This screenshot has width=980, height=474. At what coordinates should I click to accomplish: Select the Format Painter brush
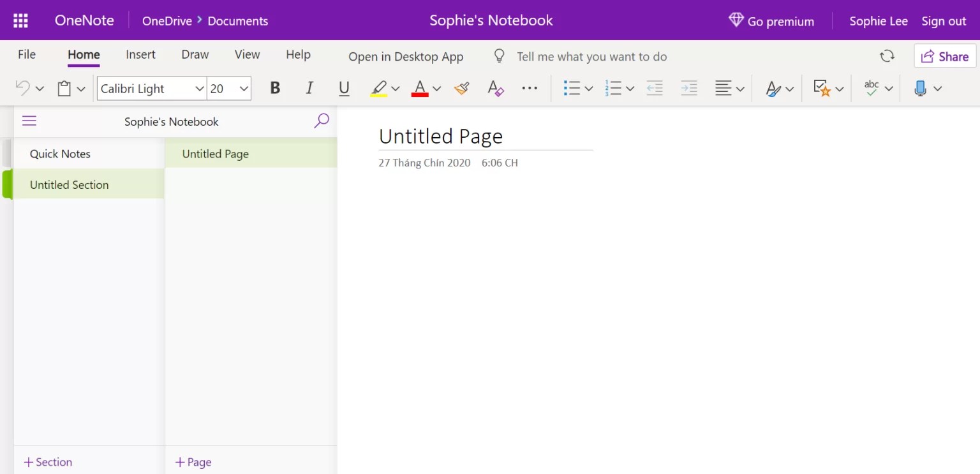pos(462,89)
